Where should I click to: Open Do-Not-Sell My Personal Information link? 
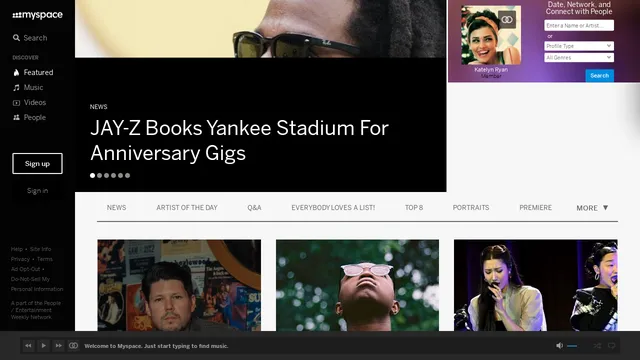tap(37, 284)
